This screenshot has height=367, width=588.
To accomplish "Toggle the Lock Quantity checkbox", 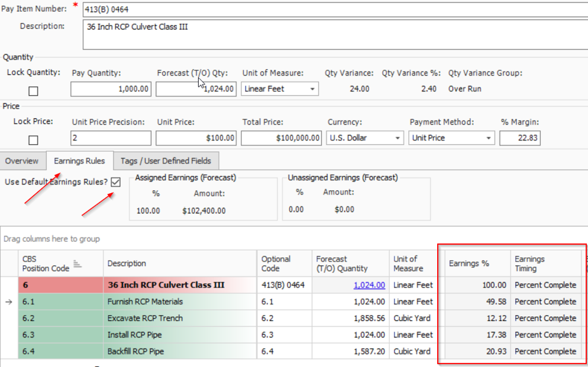I will [34, 91].
